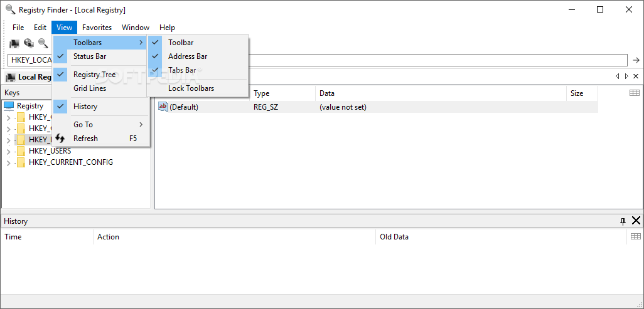Expand the first key below Registry root
This screenshot has width=644, height=309.
pyautogui.click(x=8, y=118)
